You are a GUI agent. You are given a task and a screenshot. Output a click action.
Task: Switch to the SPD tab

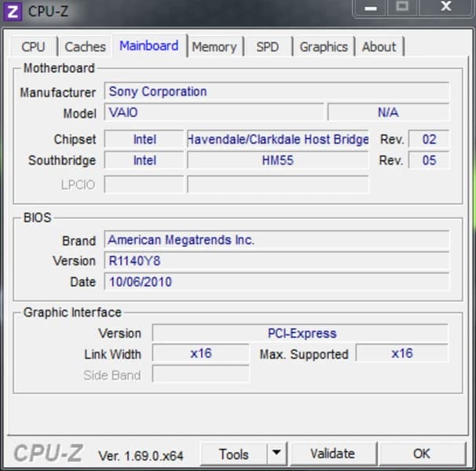click(x=267, y=47)
